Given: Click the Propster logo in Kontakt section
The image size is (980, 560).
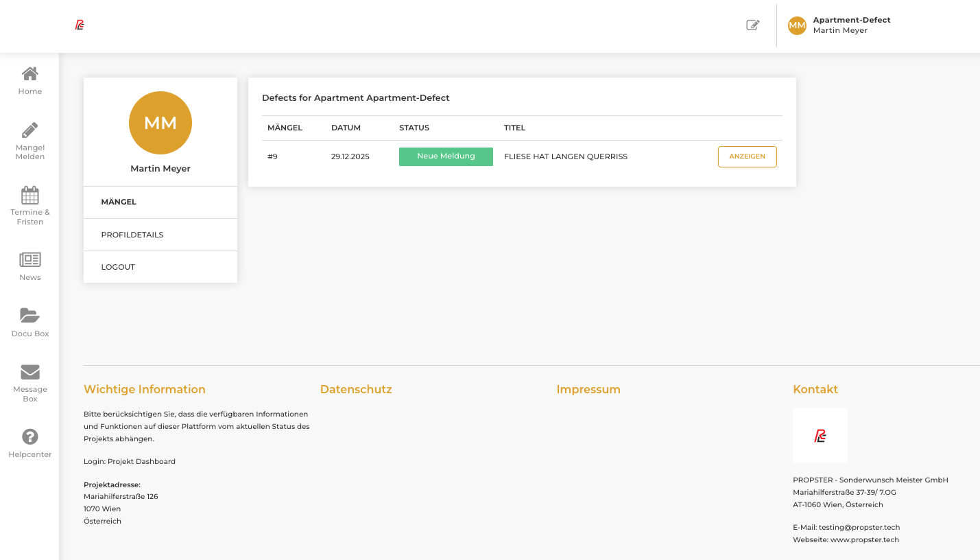Looking at the screenshot, I should [x=820, y=436].
